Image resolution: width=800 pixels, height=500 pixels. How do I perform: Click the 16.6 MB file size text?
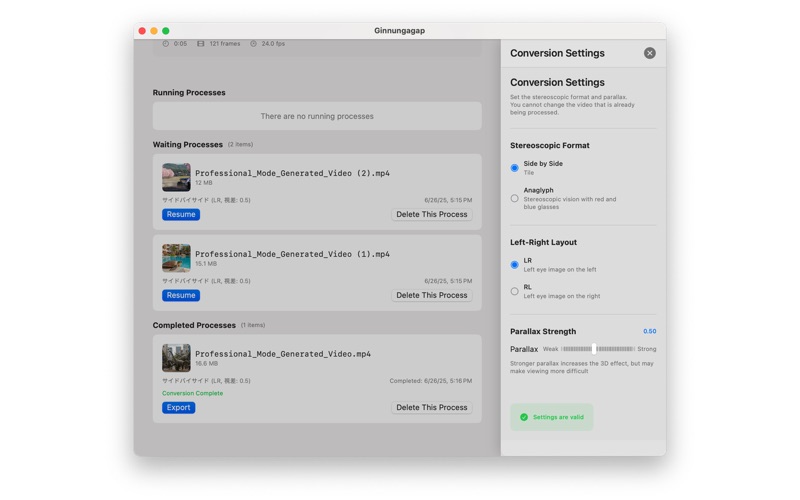click(207, 364)
